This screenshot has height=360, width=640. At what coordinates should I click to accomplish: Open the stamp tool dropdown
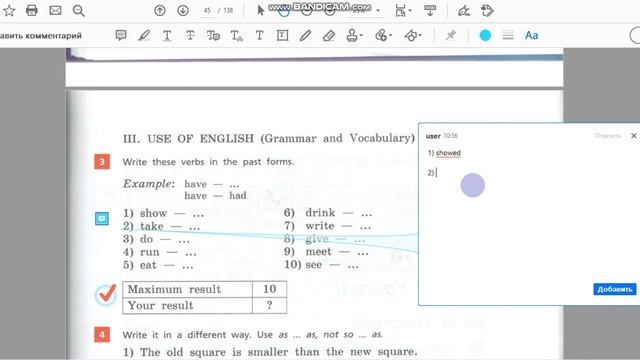tap(354, 36)
